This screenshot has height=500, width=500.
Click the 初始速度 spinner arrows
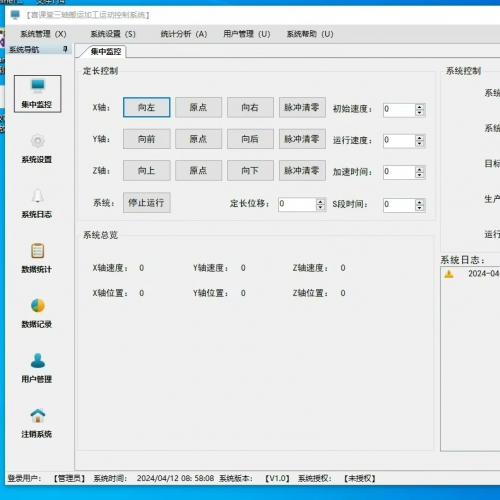click(420, 110)
